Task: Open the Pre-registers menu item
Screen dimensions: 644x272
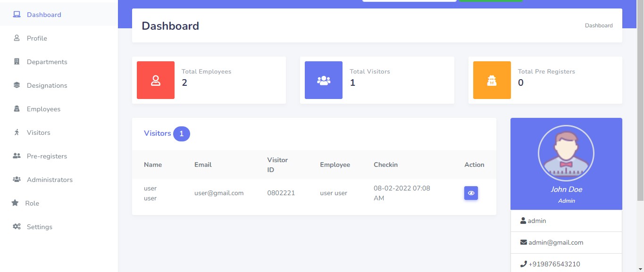Action: pyautogui.click(x=47, y=156)
